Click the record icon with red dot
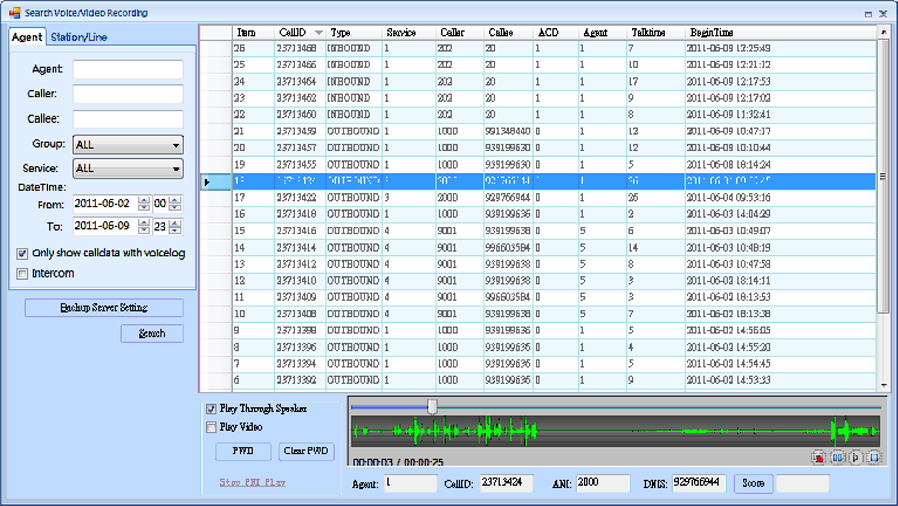The width and height of the screenshot is (898, 506). [x=818, y=457]
